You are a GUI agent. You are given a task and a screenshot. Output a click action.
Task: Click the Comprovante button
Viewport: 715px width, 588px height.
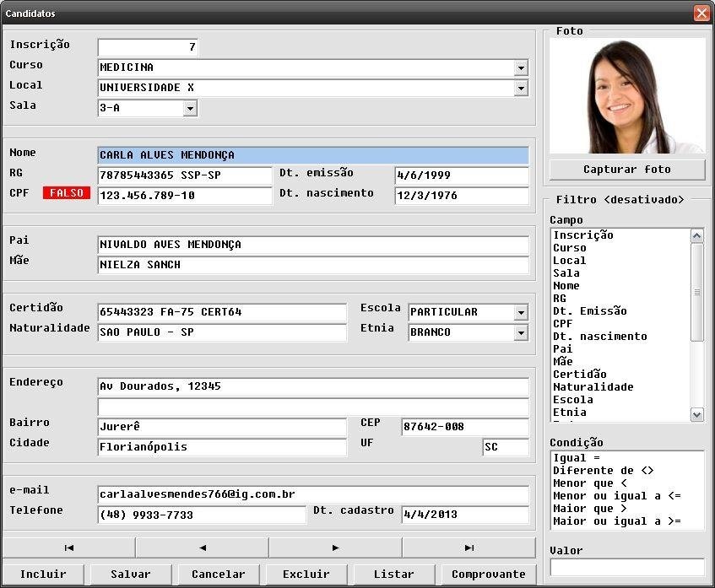488,575
